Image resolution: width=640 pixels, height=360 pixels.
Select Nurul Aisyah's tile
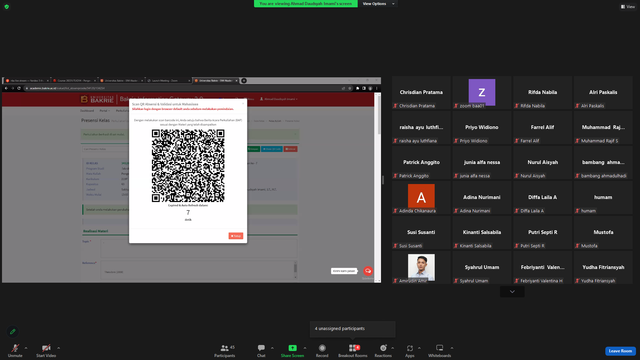542,162
